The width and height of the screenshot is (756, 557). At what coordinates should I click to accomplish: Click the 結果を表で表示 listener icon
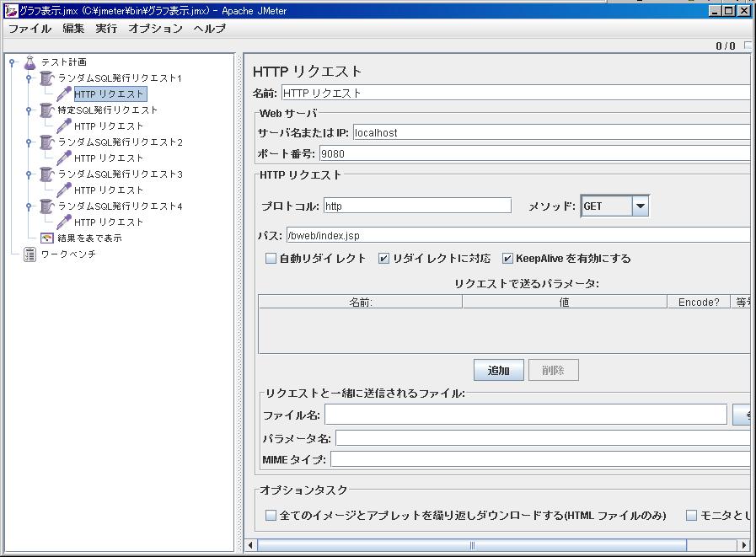click(x=46, y=238)
